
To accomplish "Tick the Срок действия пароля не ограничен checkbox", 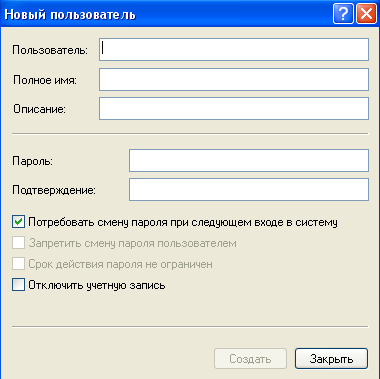I will 18,264.
